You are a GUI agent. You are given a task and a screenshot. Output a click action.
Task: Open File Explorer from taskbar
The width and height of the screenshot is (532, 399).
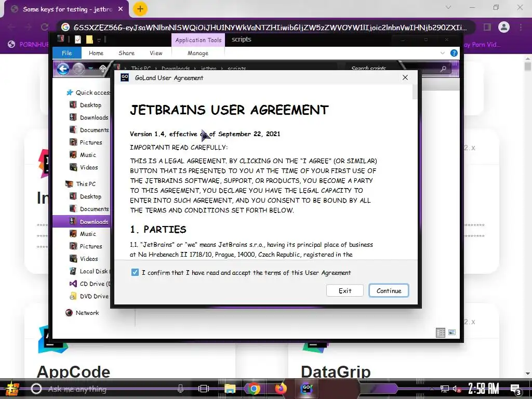point(230,389)
